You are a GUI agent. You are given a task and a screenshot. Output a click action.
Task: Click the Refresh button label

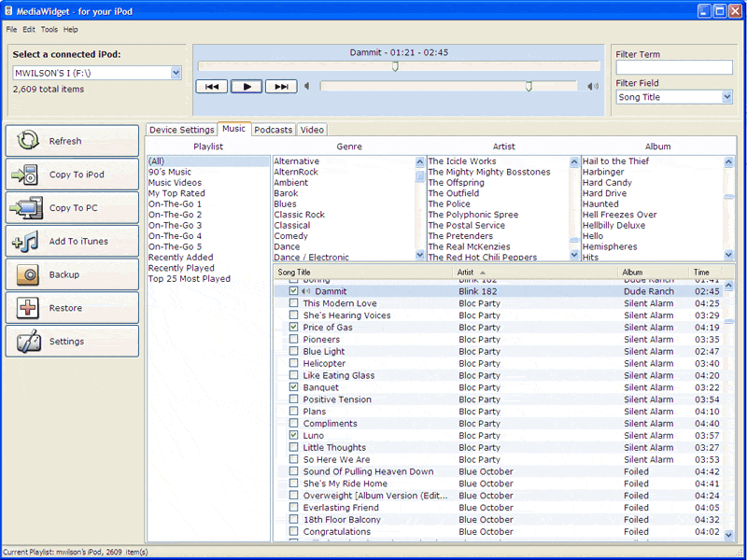(x=65, y=141)
